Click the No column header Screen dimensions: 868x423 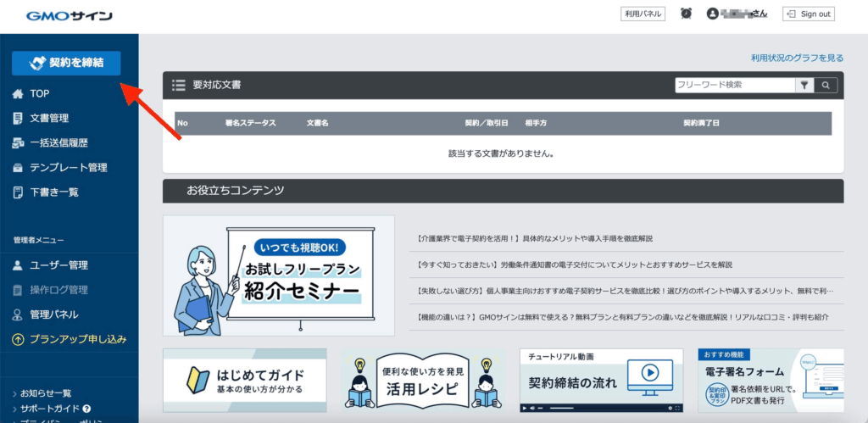tap(183, 124)
